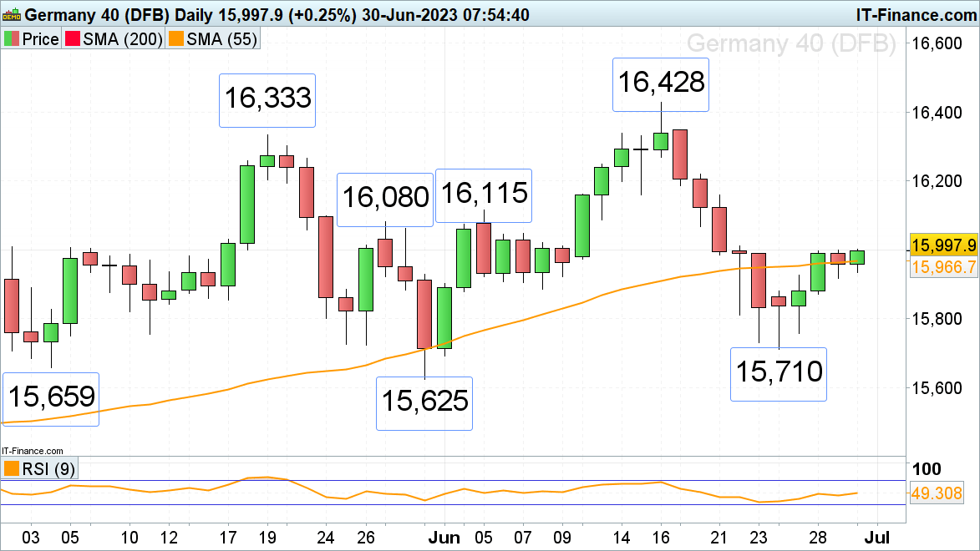
Task: Click the 16,400 price axis label
Action: pos(937,113)
